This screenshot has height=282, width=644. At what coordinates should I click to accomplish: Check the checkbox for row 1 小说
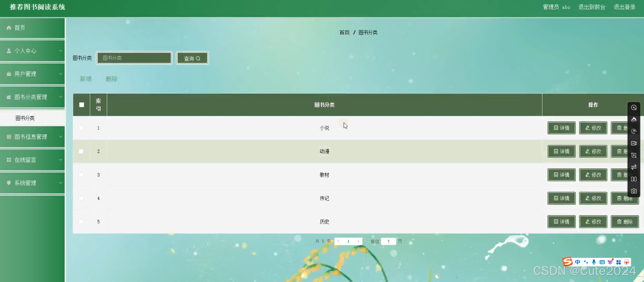pyautogui.click(x=81, y=128)
